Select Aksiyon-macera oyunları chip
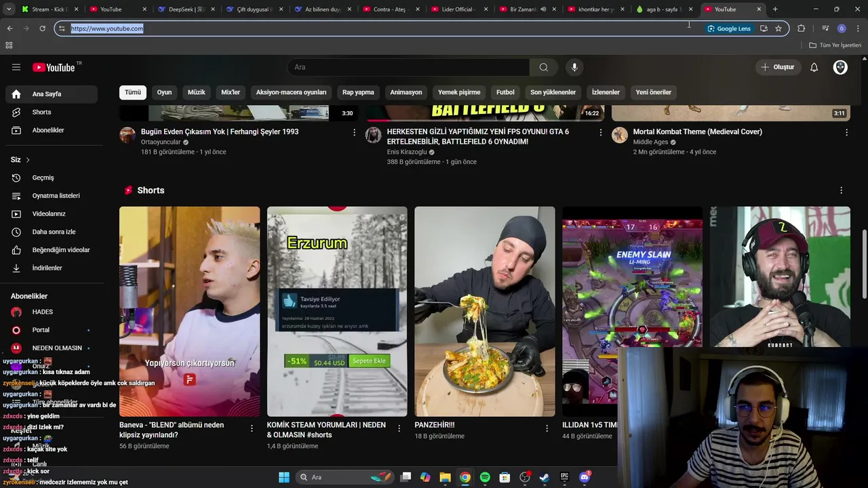868x488 pixels. coord(291,92)
